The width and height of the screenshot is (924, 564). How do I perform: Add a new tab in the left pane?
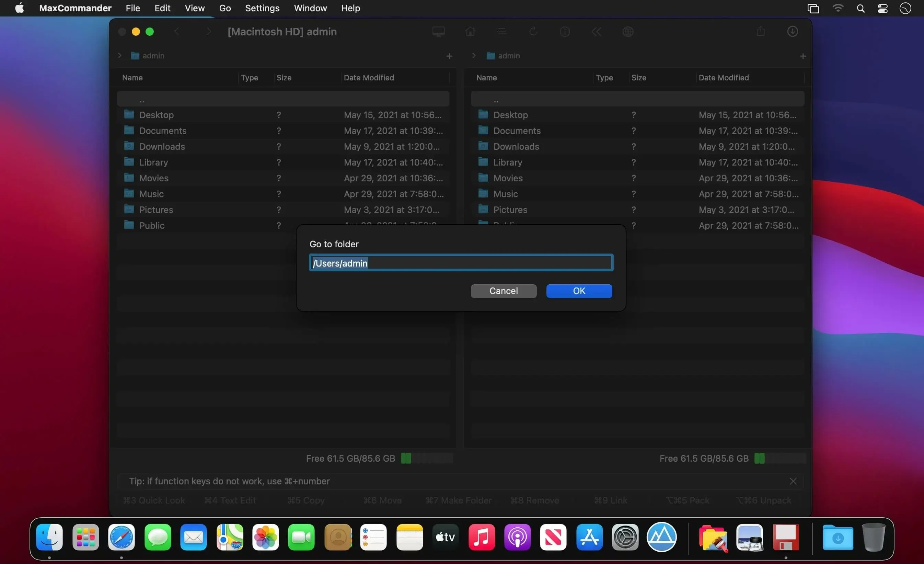click(449, 56)
